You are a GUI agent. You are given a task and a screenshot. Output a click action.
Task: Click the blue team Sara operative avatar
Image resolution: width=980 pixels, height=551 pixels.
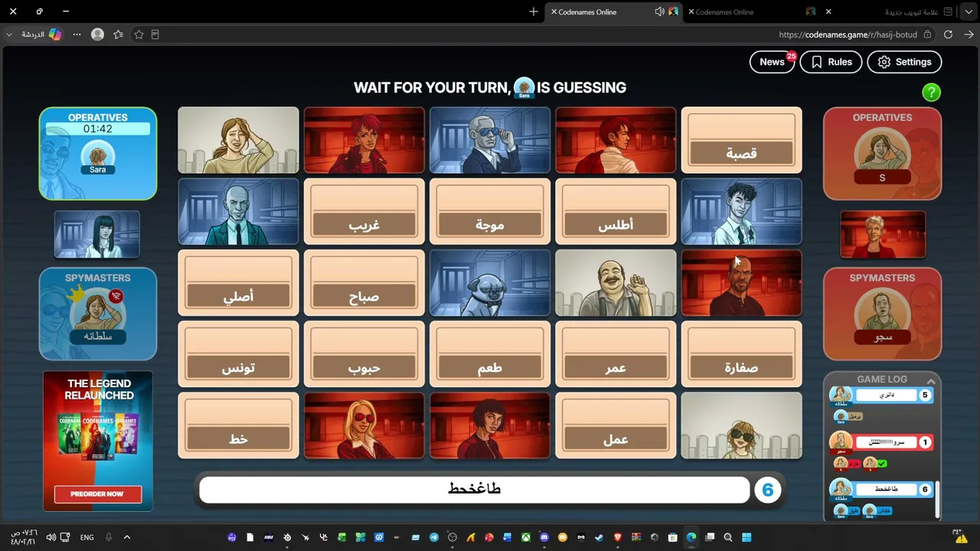click(x=97, y=158)
